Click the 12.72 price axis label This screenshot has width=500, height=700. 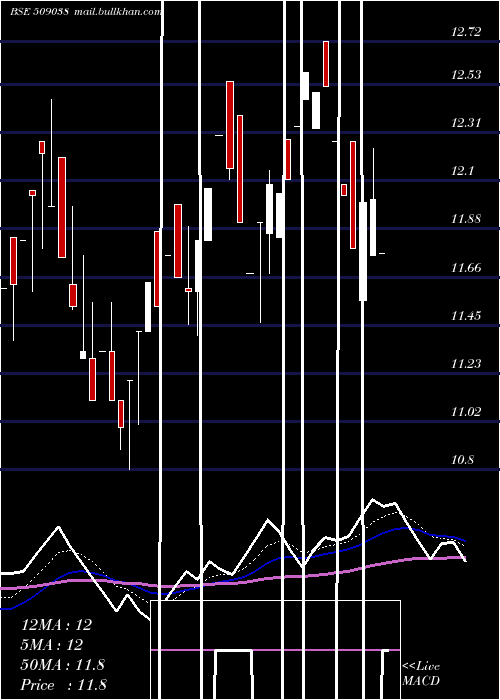tap(466, 32)
